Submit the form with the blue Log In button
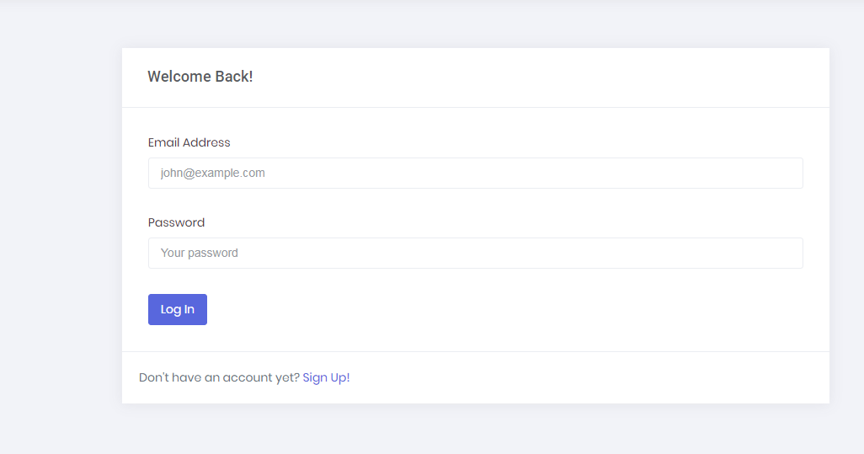This screenshot has height=454, width=864. [x=177, y=309]
